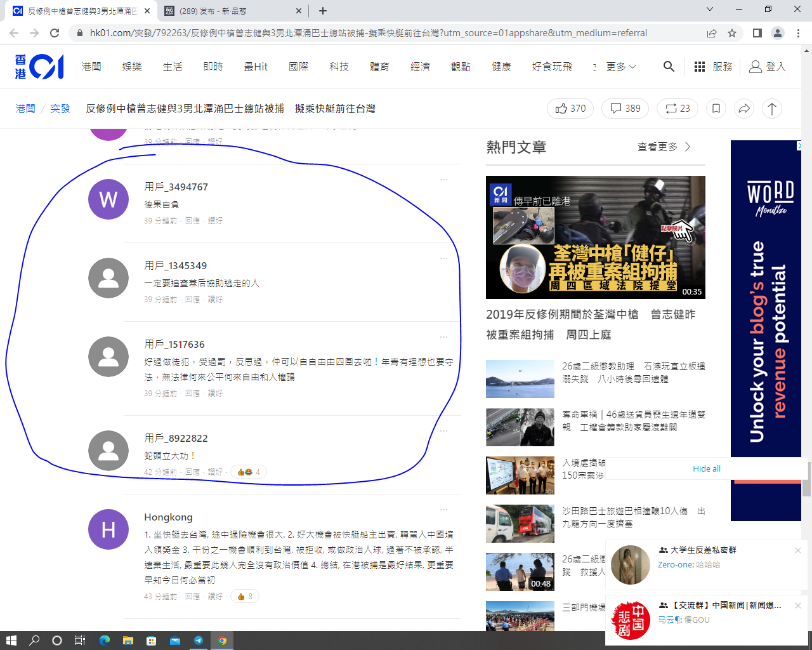Open Windows taskbar search
Image resolution: width=812 pixels, height=650 pixels.
click(34, 640)
